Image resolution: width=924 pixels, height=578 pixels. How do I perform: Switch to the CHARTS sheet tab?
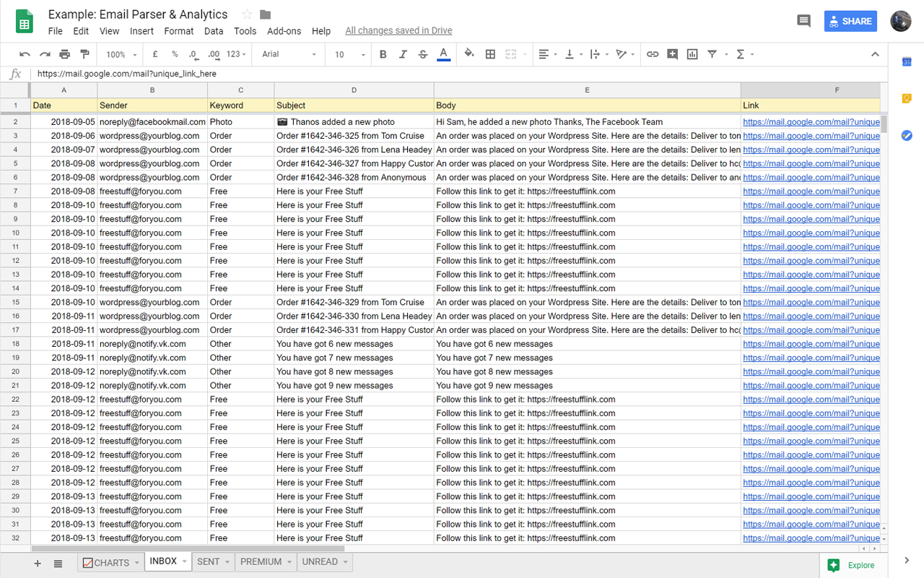tap(110, 562)
